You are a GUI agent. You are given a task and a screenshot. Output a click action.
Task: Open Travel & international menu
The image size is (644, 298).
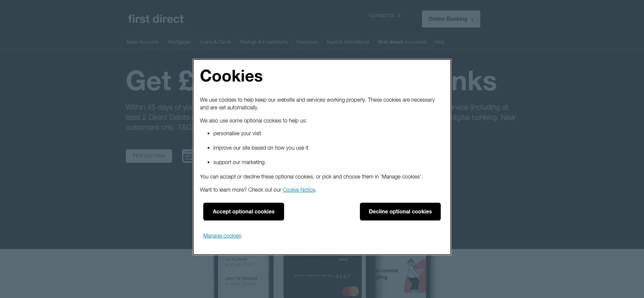[347, 42]
